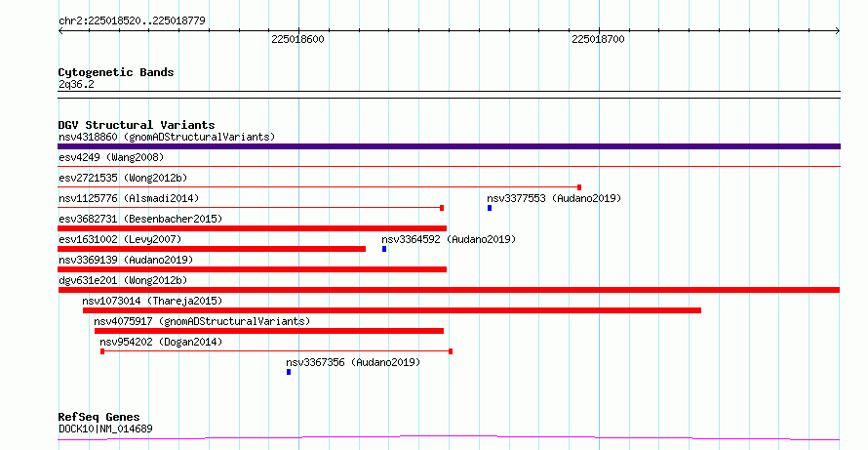
Task: Select the 2q36.2 cytogenetic band label
Action: click(x=76, y=84)
